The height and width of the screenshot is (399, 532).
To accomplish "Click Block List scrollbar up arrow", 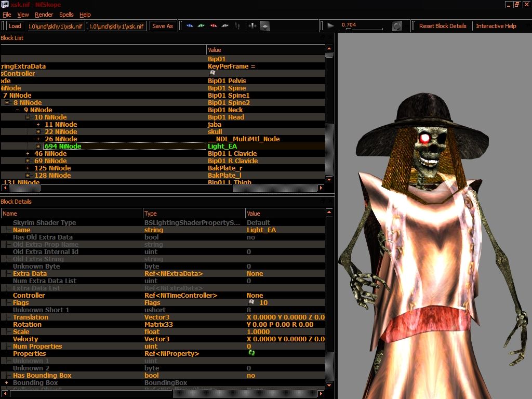I will tap(329, 48).
